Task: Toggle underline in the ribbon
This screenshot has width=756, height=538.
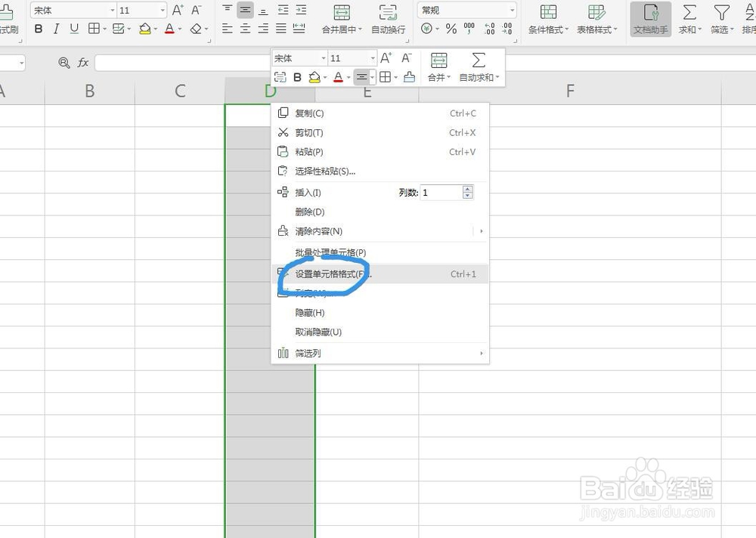Action: pyautogui.click(x=74, y=29)
